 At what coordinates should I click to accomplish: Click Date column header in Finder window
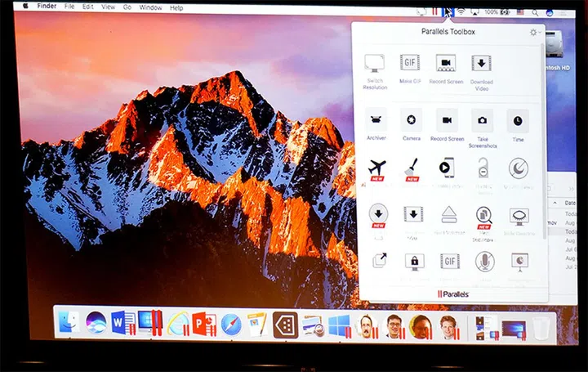(570, 203)
